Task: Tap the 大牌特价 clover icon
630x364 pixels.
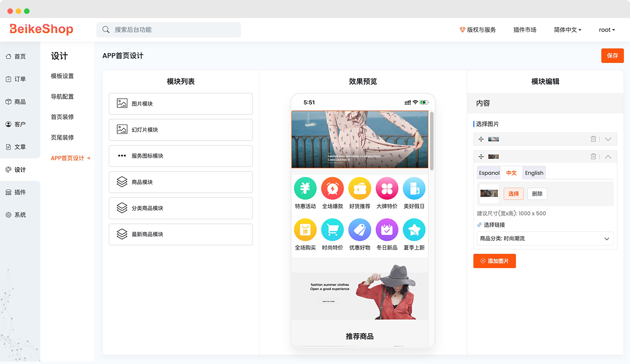Action: pyautogui.click(x=387, y=188)
